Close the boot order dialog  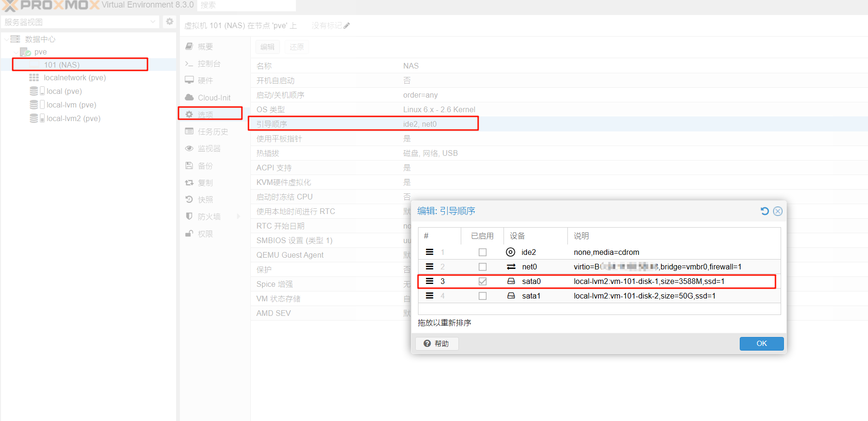[778, 211]
